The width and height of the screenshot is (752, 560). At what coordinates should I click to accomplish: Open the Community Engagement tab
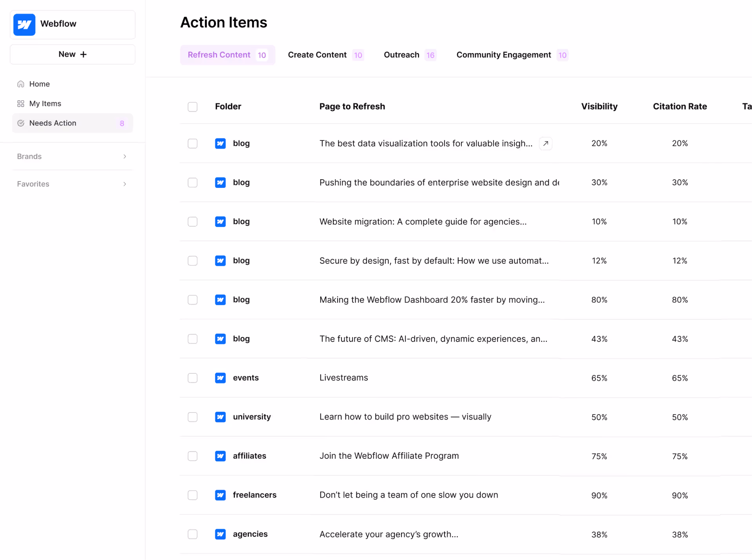(512, 55)
